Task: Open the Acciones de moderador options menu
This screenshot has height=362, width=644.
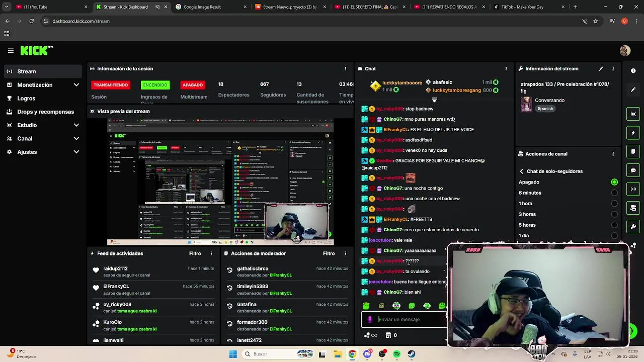Action: click(x=345, y=253)
